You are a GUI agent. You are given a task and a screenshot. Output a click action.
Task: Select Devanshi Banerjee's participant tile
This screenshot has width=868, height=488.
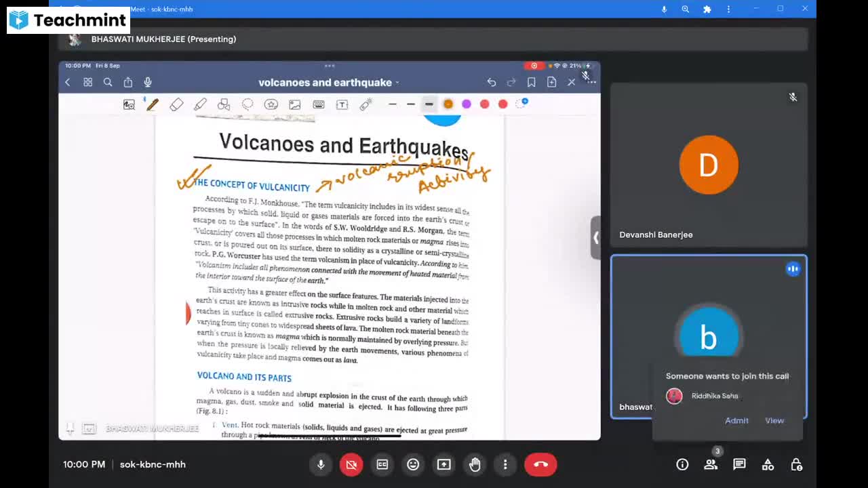[x=709, y=166]
